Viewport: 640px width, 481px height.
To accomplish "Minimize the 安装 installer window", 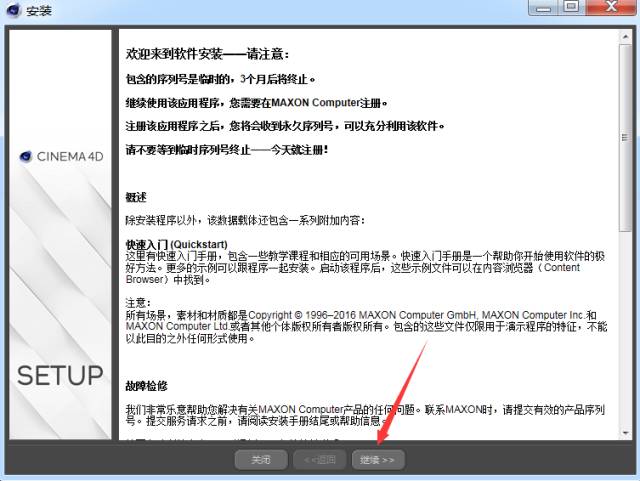I will [539, 8].
